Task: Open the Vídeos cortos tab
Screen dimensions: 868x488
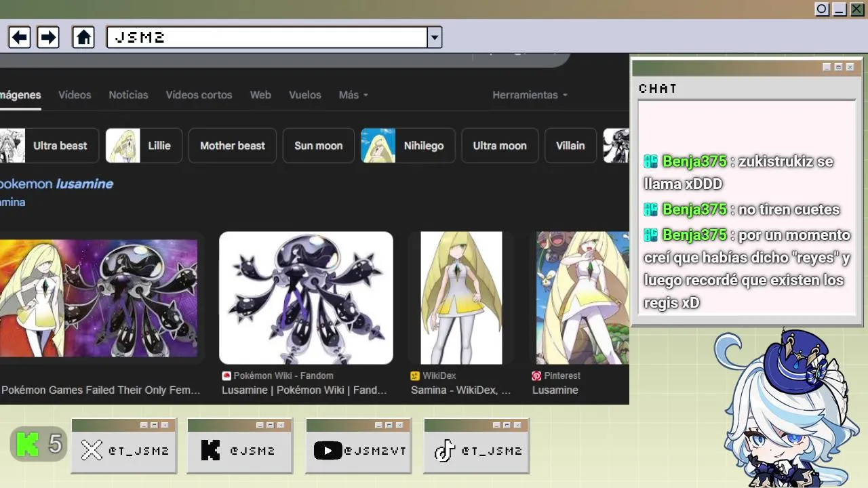Action: pos(199,95)
